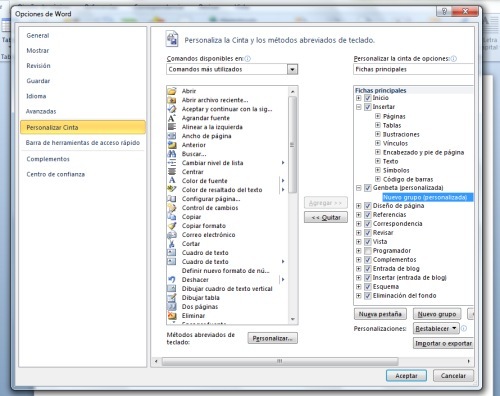Click the Cortar scissors icon
This screenshot has height=396, width=500.
tap(172, 244)
